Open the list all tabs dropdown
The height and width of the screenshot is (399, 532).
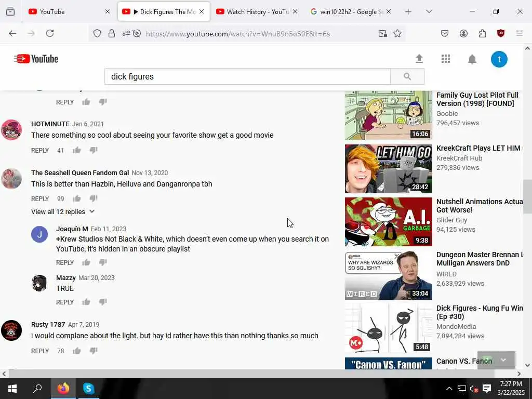coord(429,11)
